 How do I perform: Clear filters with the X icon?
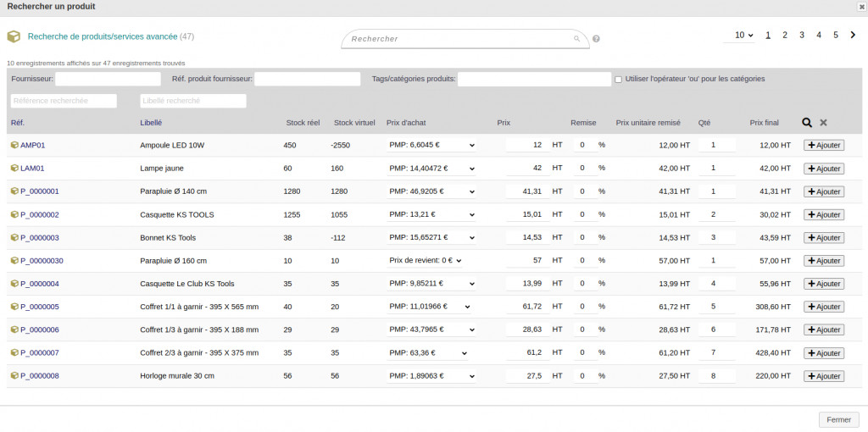tap(823, 123)
